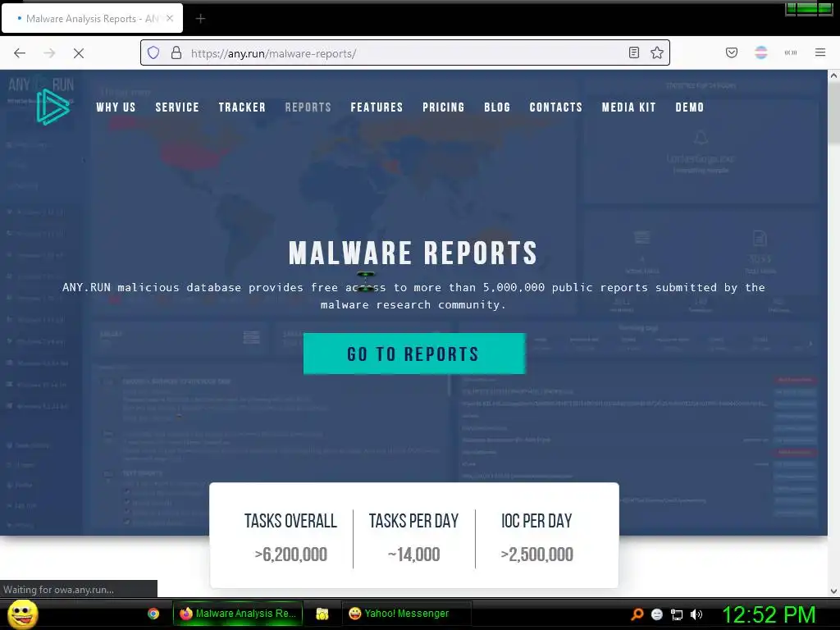Open the folder icon in taskbar
The image size is (840, 630).
[322, 614]
